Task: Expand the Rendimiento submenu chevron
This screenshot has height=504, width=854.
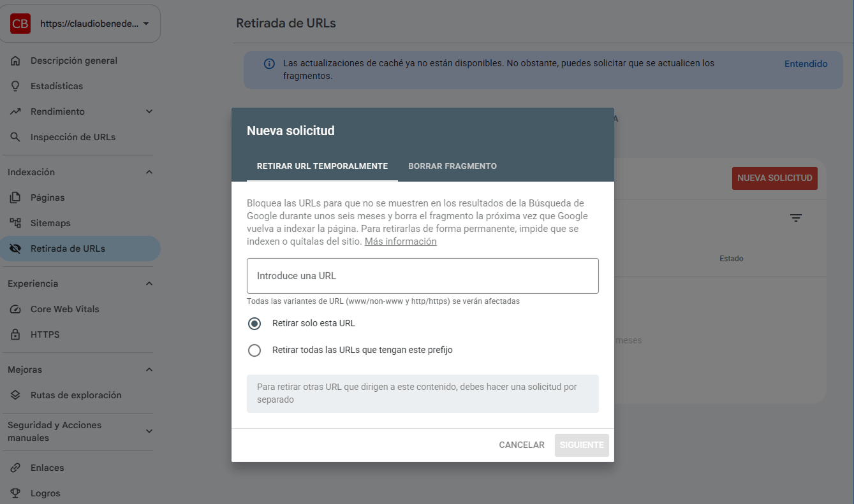Action: (149, 112)
